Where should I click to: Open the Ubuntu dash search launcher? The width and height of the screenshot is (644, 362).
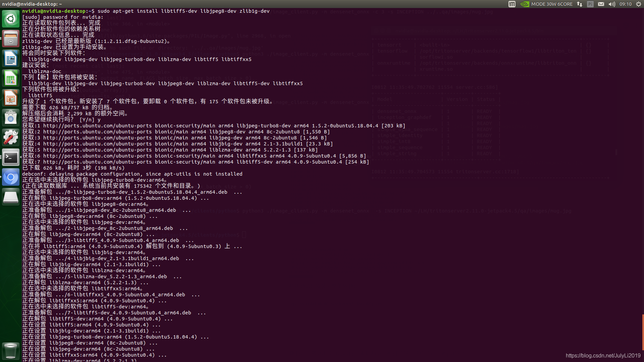(x=11, y=19)
